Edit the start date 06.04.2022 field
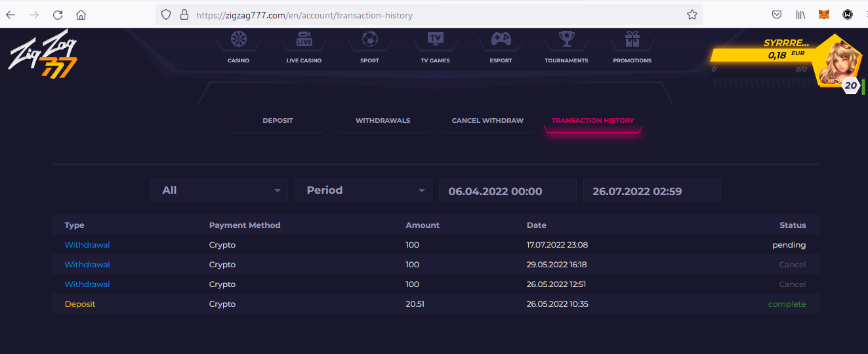Image resolution: width=868 pixels, height=354 pixels. point(507,191)
